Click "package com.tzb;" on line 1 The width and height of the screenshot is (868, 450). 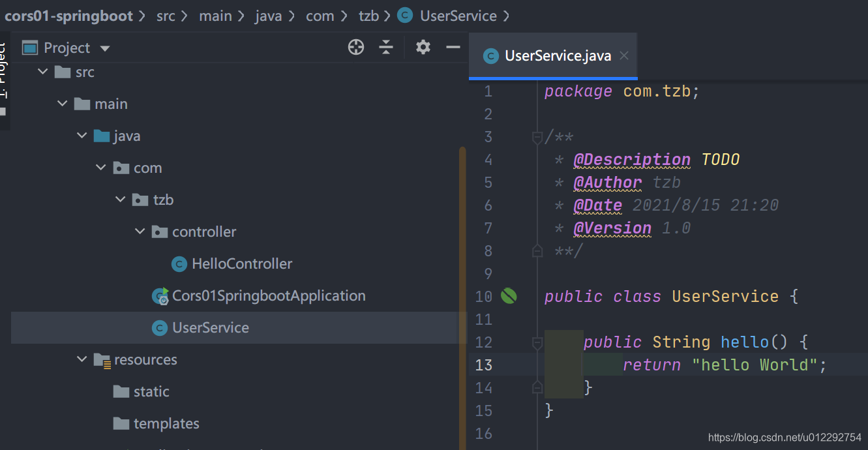(x=622, y=91)
